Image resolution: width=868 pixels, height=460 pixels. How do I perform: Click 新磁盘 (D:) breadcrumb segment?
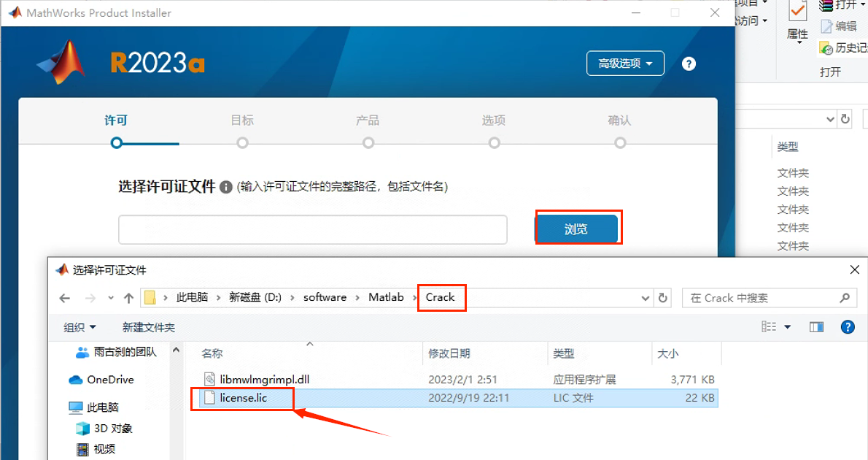(x=255, y=297)
